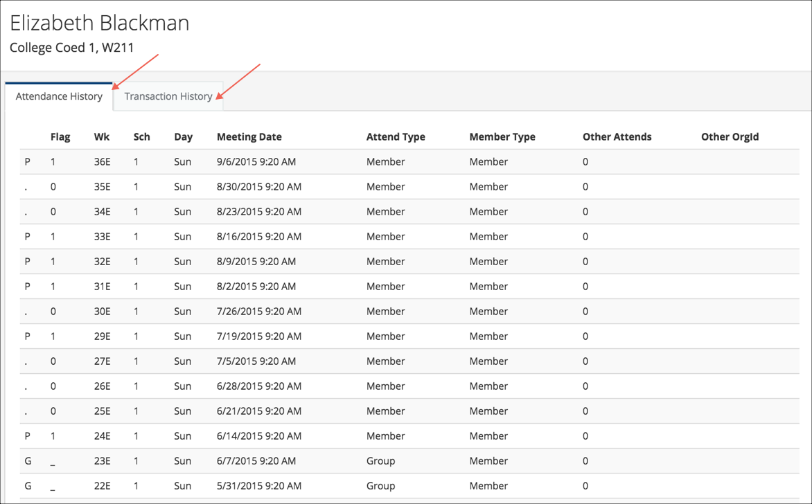Screen dimensions: 812x504
Task: Click week value 30E
Action: (102, 311)
